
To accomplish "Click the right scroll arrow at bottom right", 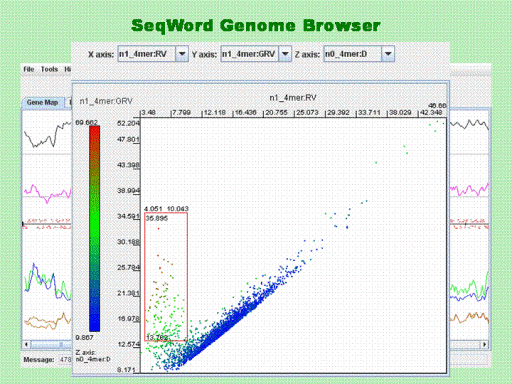I will [x=485, y=344].
